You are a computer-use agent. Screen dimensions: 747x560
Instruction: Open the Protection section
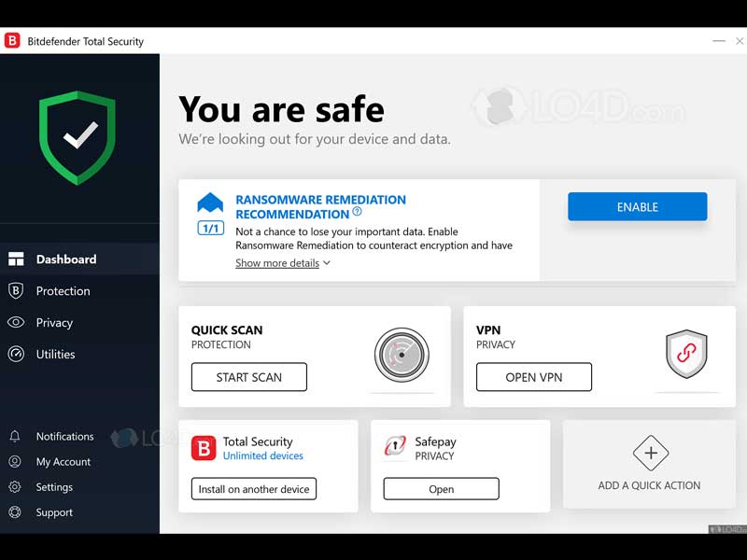(63, 291)
